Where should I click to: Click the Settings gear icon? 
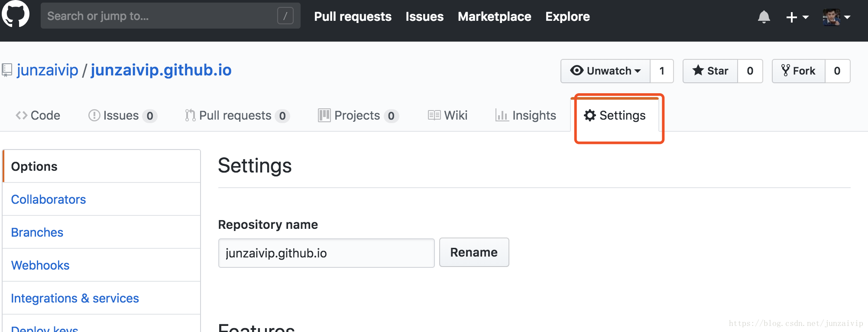pos(590,115)
